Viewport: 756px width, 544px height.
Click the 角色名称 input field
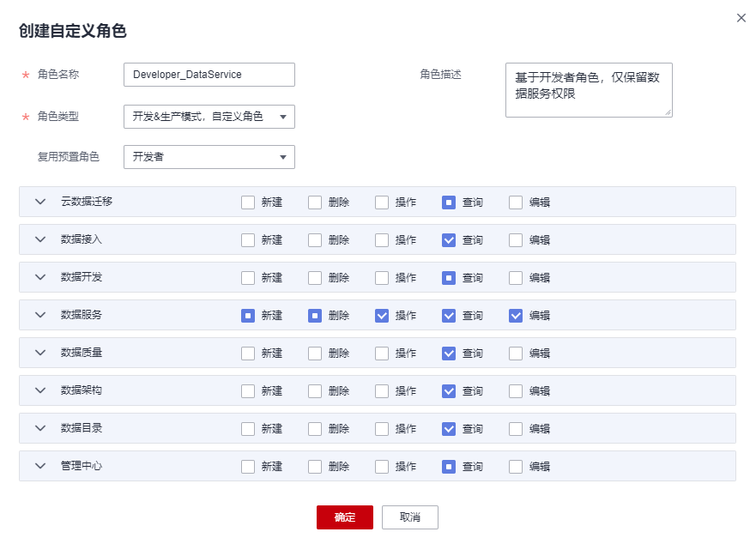click(x=209, y=75)
